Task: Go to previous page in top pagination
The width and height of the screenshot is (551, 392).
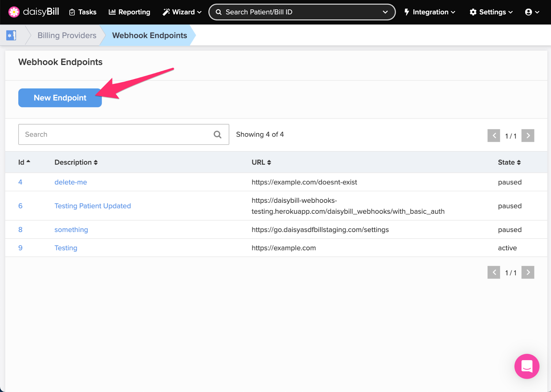Action: pos(493,136)
